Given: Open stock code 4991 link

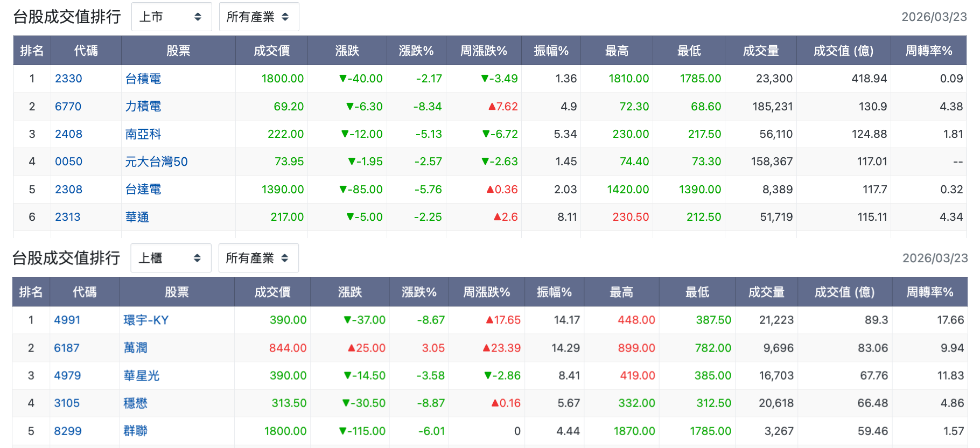Looking at the screenshot, I should (x=67, y=320).
